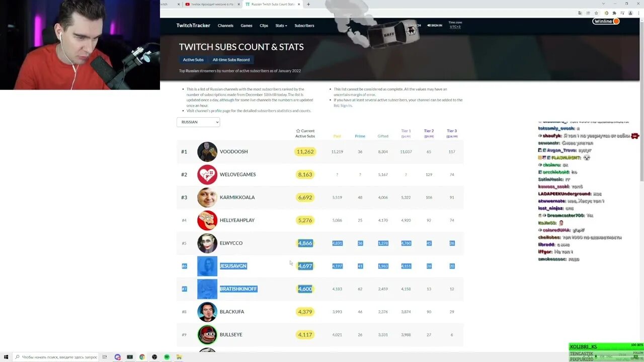The image size is (644, 362).
Task: Sort by the Tier 3 column header
Action: coord(452,133)
